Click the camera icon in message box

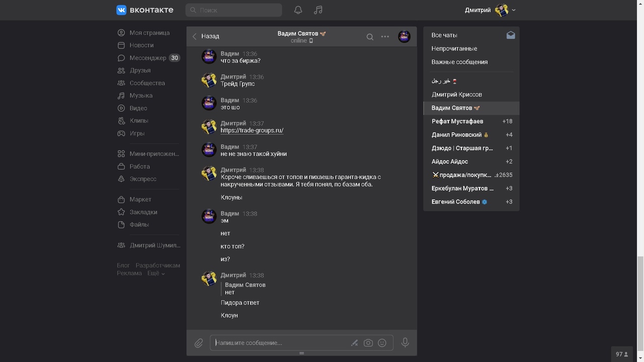[368, 343]
